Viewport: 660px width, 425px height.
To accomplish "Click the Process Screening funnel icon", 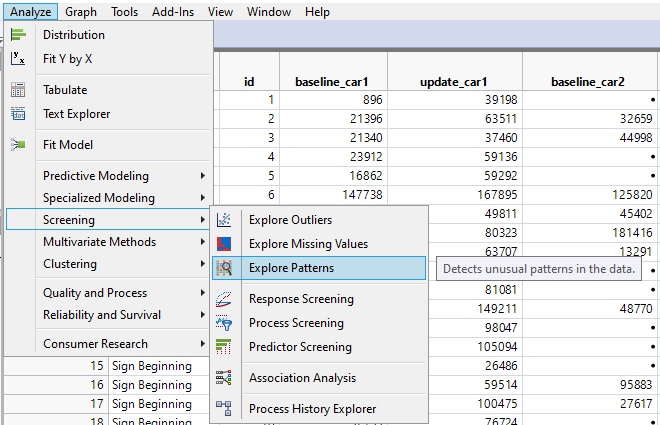I will (225, 323).
